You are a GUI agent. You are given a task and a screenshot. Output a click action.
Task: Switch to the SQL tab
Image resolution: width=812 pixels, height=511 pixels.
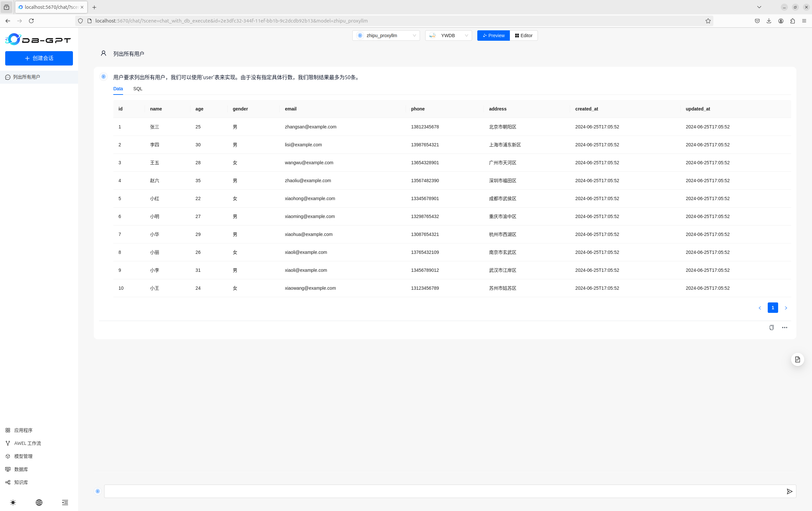point(138,88)
